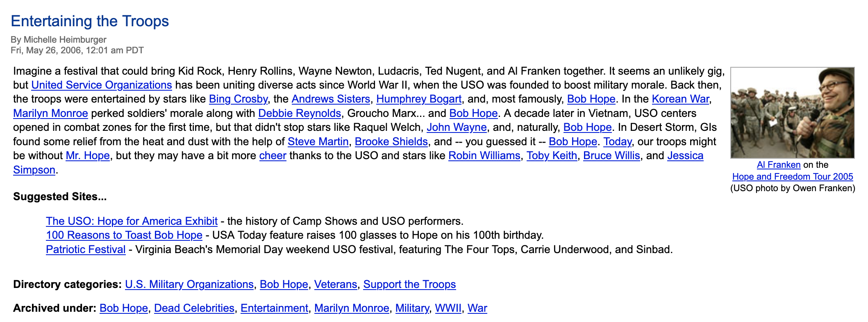The width and height of the screenshot is (868, 322).
Task: Open the John Wayne link
Action: pos(457,127)
